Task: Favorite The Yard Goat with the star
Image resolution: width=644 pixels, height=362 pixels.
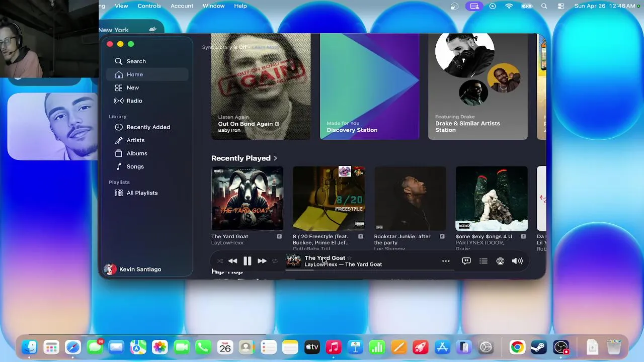Action: 350,258
